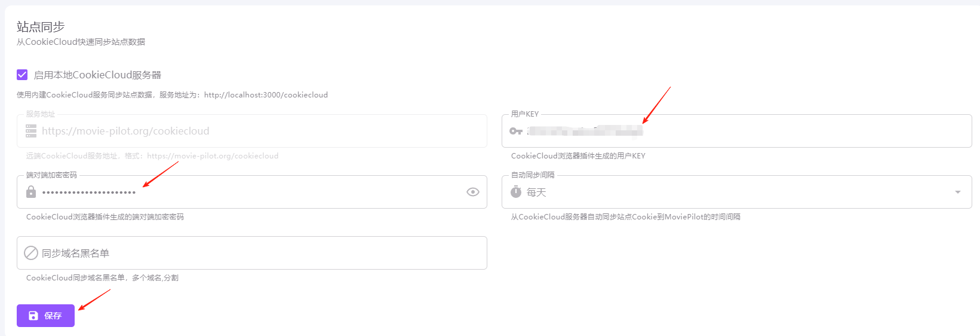
Task: Click the server icon in 服务地址 field
Action: pos(31,131)
